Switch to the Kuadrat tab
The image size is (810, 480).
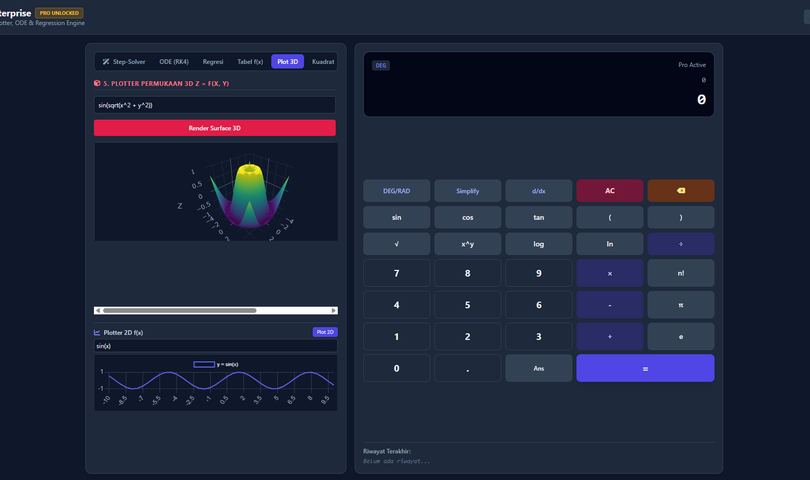(323, 61)
